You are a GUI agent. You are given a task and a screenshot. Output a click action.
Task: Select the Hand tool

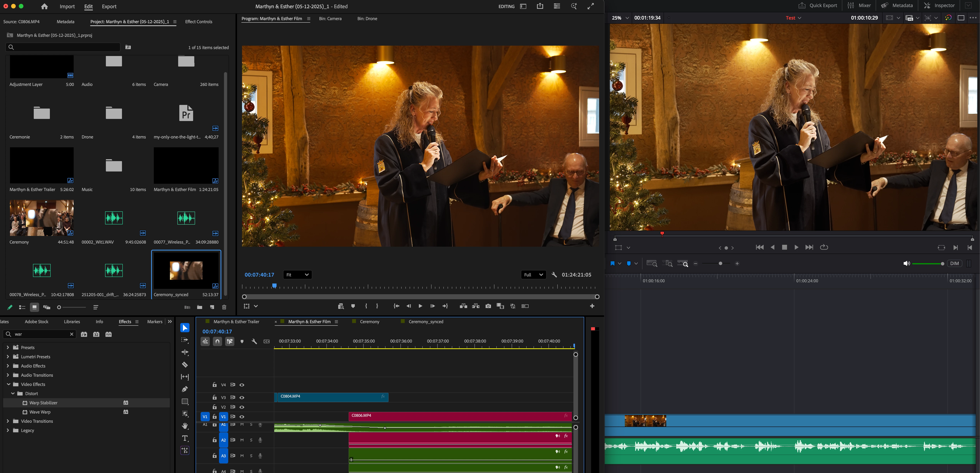(185, 426)
